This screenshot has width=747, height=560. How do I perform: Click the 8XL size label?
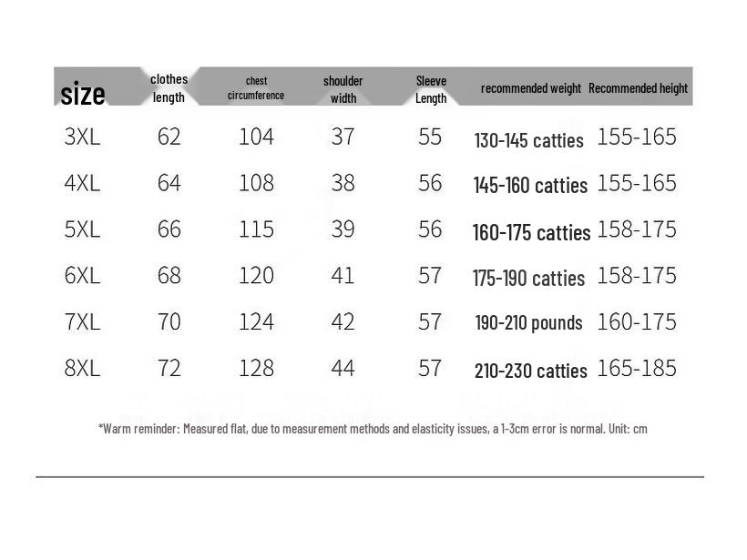82,368
